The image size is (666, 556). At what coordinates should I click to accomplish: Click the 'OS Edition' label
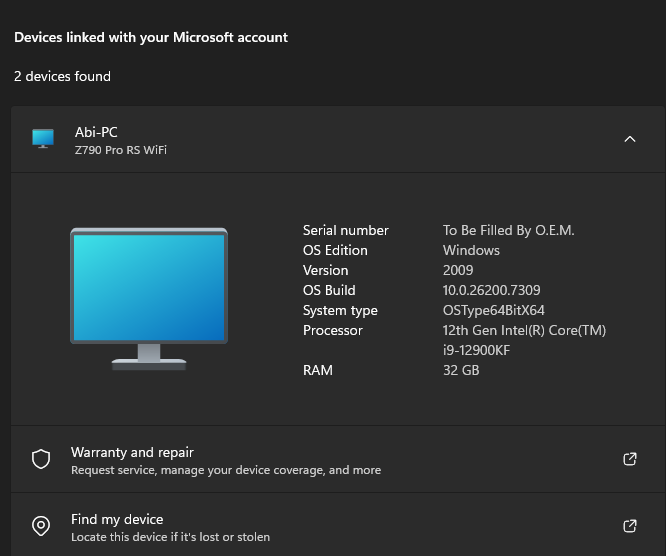[x=335, y=250]
